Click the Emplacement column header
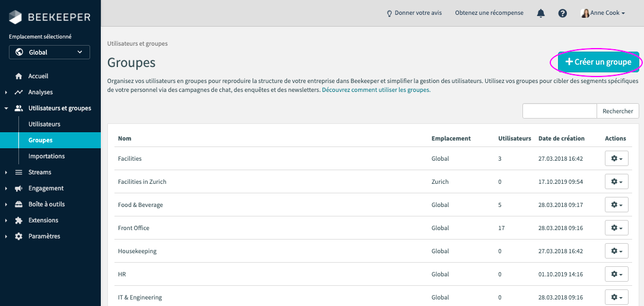 pos(451,138)
